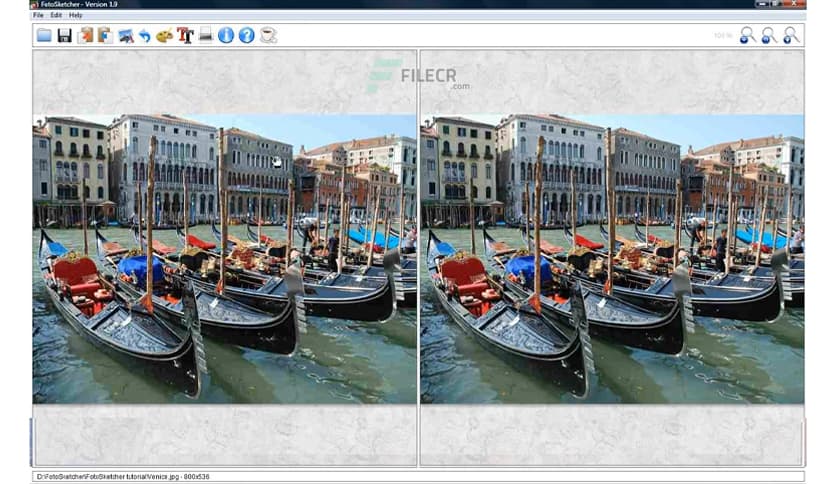Image resolution: width=836 pixels, height=484 pixels.
Task: Click the right result Venice image
Action: [612, 259]
